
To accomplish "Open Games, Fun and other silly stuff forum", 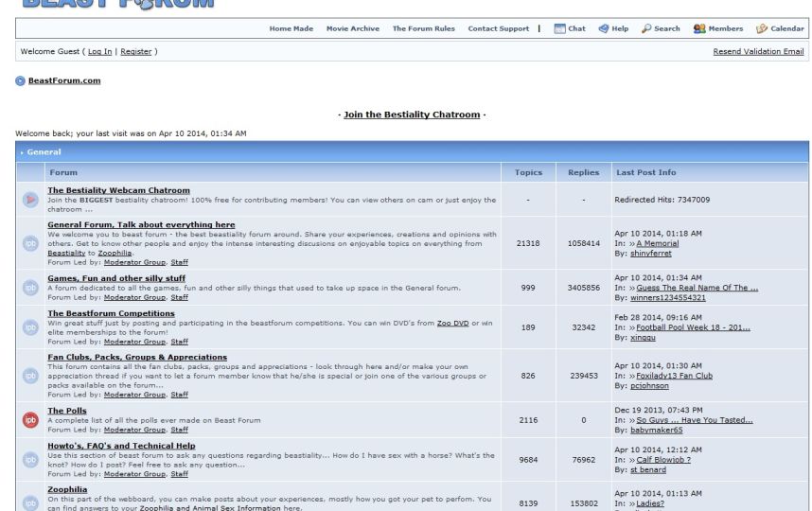I will click(116, 278).
